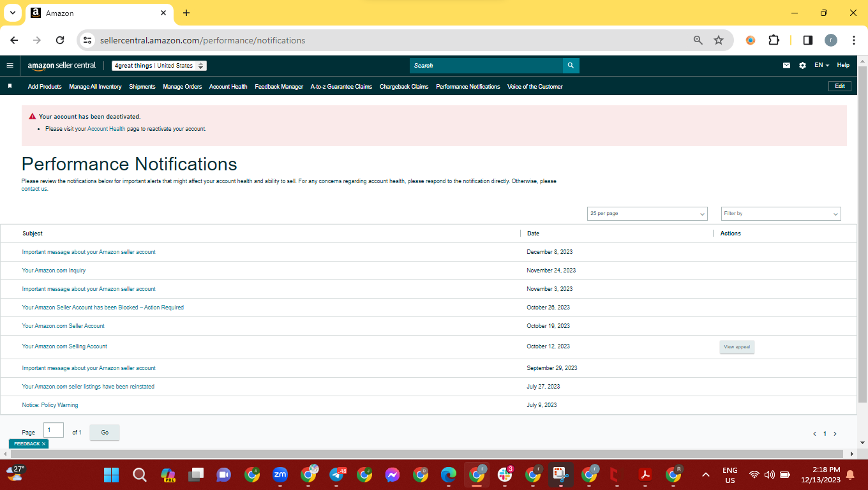Open Adobe Acrobat from the taskbar
Image resolution: width=868 pixels, height=490 pixels.
point(645,475)
